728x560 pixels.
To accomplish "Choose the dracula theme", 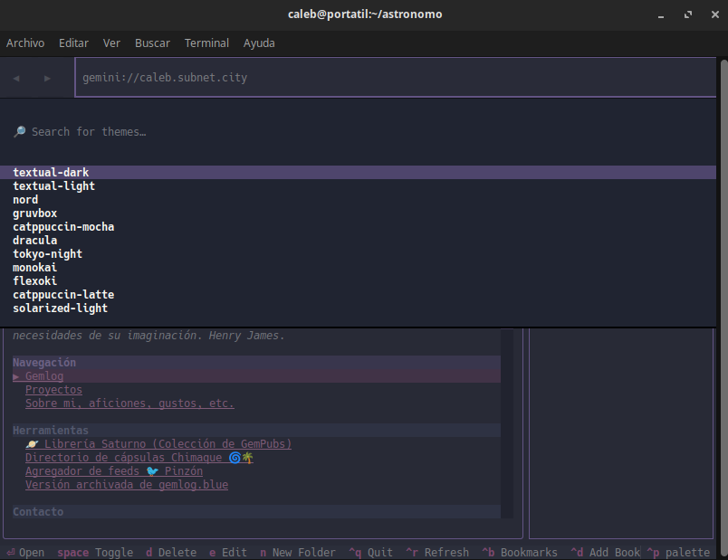I will [x=35, y=241].
